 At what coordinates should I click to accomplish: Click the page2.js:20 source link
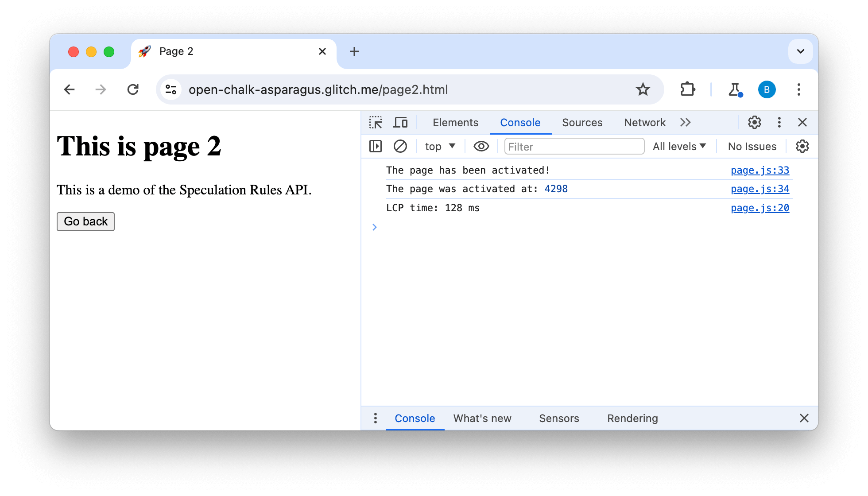761,208
